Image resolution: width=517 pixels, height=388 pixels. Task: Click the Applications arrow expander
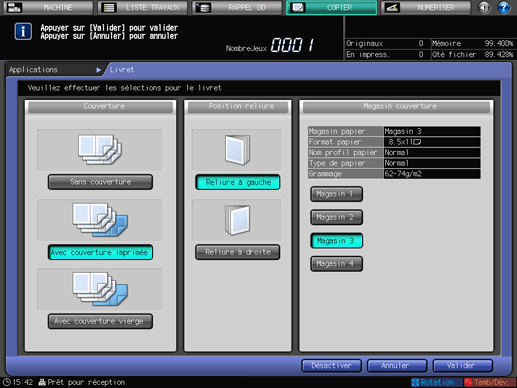click(x=98, y=70)
